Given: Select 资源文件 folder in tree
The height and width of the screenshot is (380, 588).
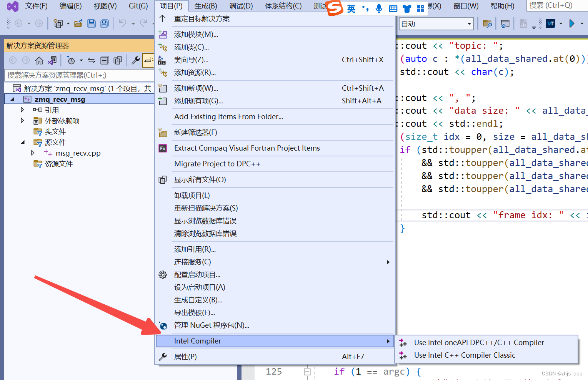Looking at the screenshot, I should [x=58, y=164].
